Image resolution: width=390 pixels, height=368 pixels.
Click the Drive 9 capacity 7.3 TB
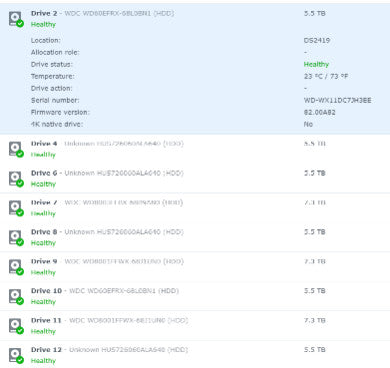[315, 261]
